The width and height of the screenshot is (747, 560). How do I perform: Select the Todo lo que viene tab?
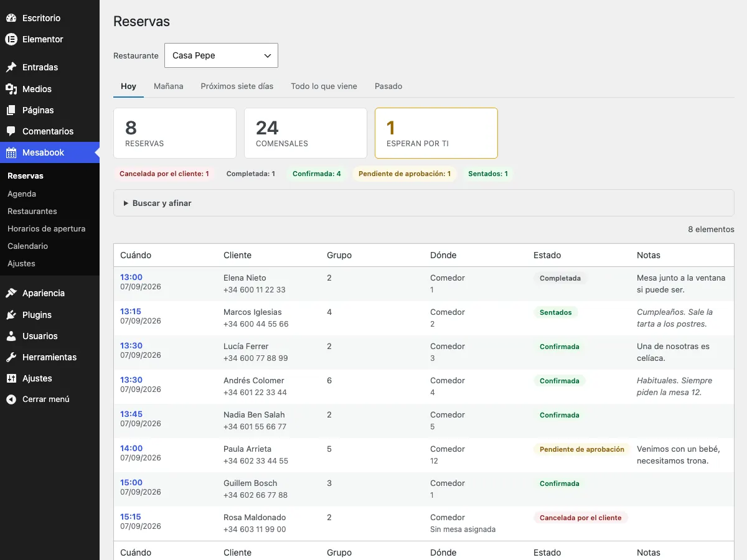click(x=324, y=86)
